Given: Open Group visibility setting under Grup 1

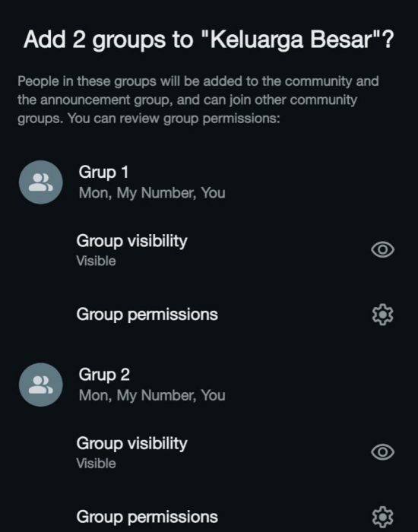Looking at the screenshot, I should pyautogui.click(x=217, y=250).
